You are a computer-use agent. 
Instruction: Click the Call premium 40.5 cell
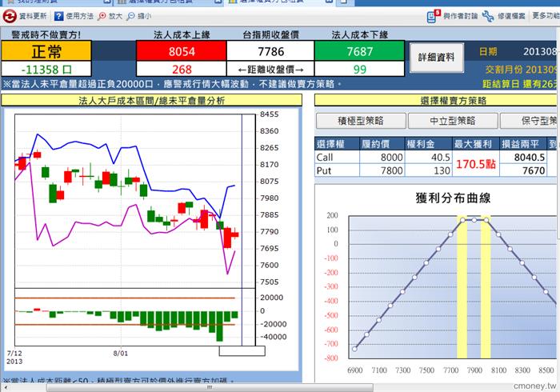tap(428, 157)
